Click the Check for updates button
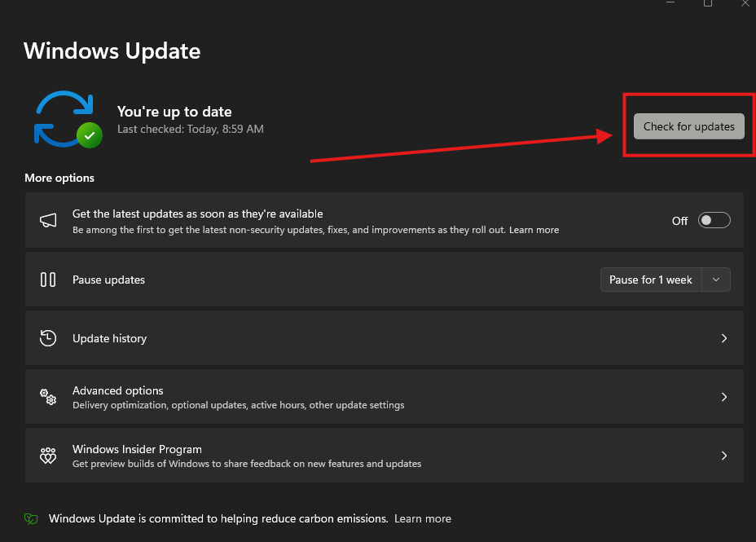This screenshot has height=542, width=756. click(x=689, y=126)
